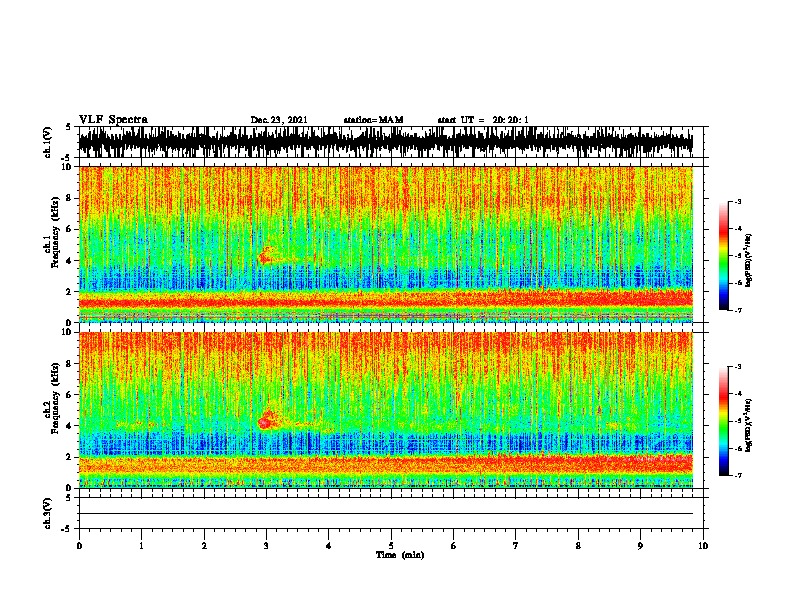This screenshot has width=792, height=612.
Task: Click the "ch.1(V)" waveform axis label
Action: coord(47,142)
